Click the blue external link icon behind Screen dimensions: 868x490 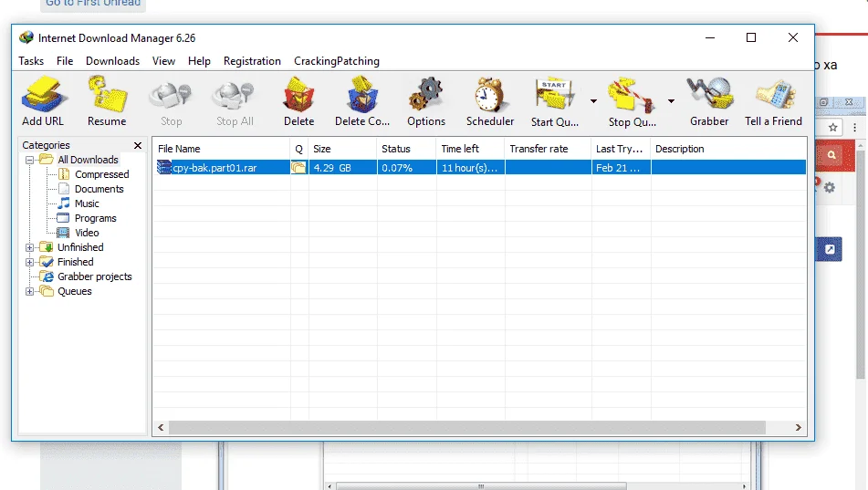point(830,249)
